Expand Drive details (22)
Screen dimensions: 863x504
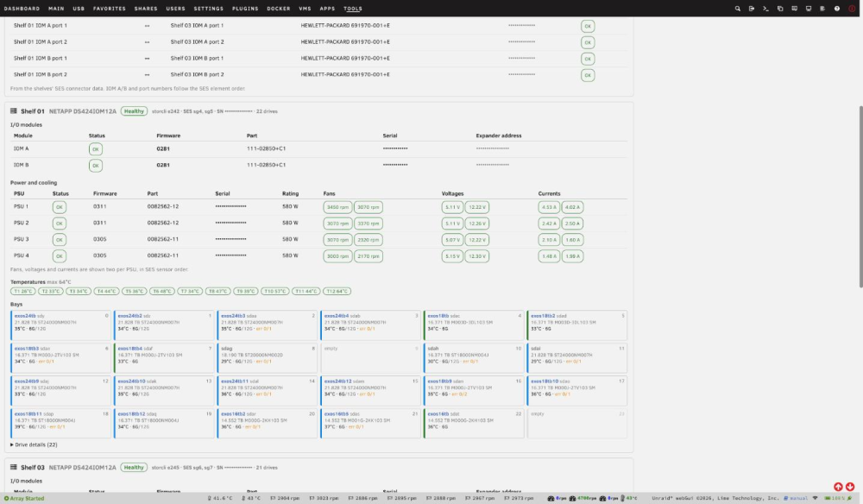pos(34,444)
